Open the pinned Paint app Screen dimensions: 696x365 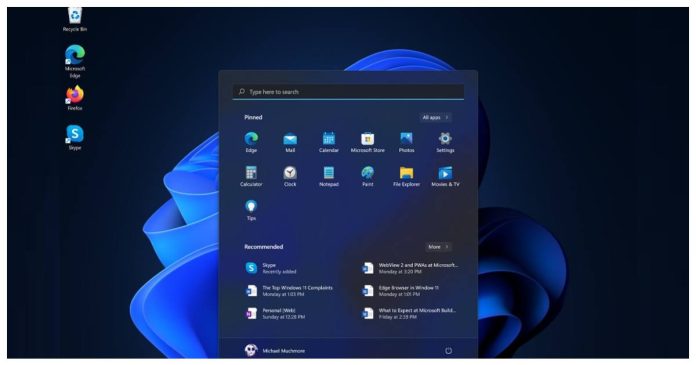coord(368,176)
